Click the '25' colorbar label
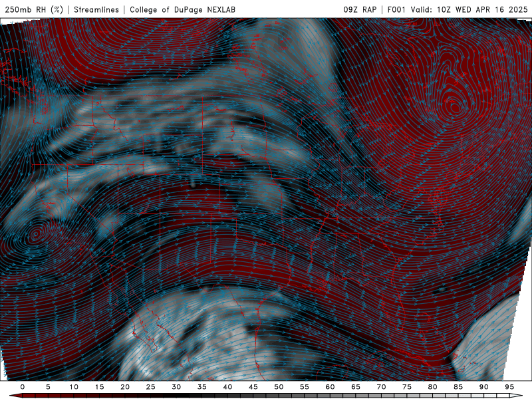 [x=151, y=387]
